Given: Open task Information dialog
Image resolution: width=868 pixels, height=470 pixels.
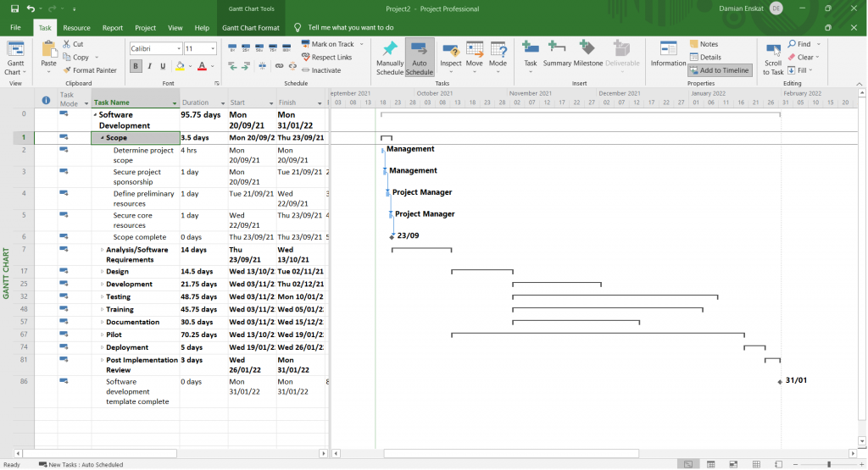Looking at the screenshot, I should pos(668,50).
